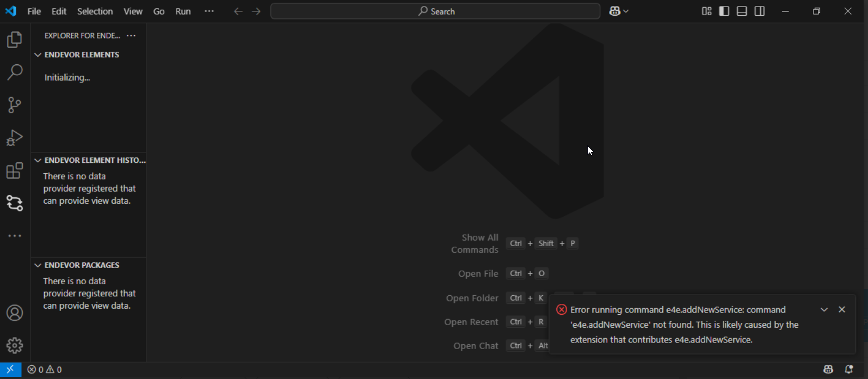
Task: Open the Explorer view in activity bar
Action: click(15, 39)
